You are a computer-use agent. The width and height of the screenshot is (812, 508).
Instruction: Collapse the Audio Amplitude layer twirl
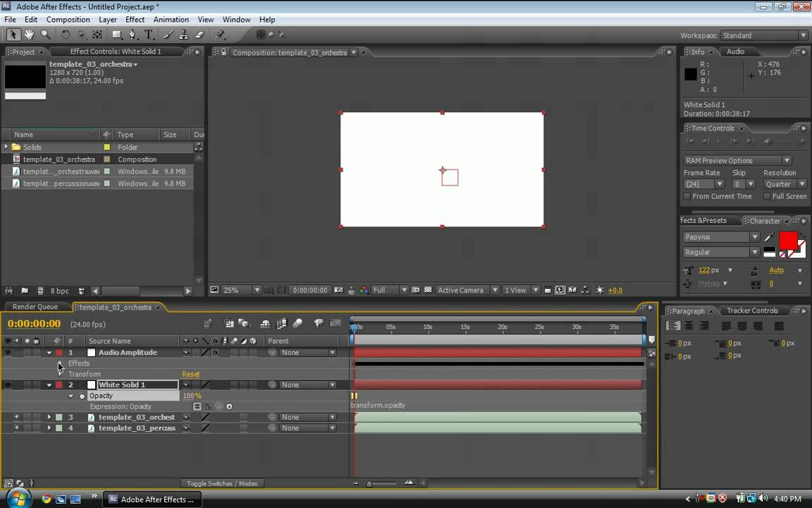pos(49,353)
